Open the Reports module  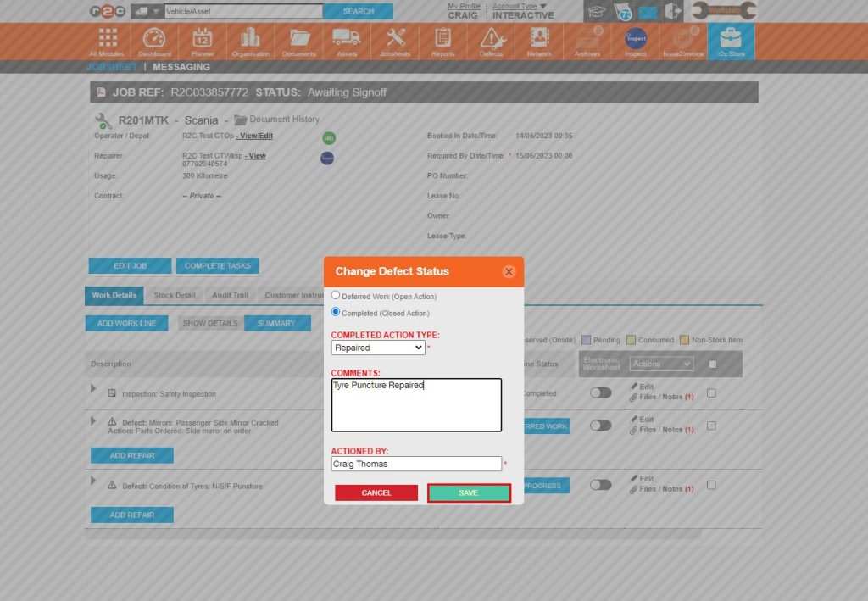(x=443, y=40)
